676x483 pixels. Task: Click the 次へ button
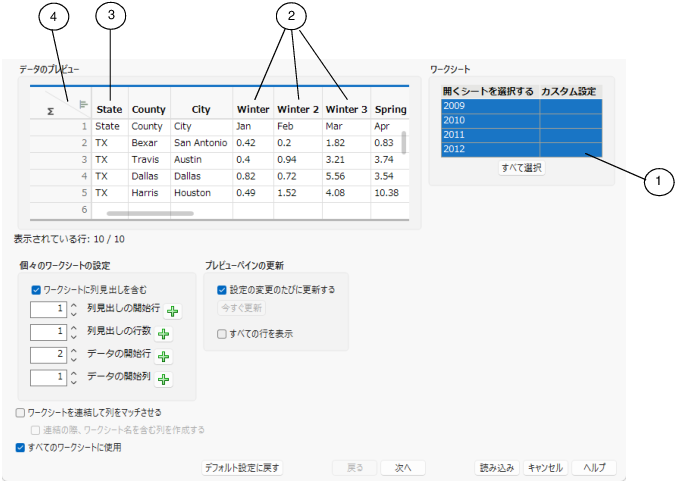[x=403, y=468]
